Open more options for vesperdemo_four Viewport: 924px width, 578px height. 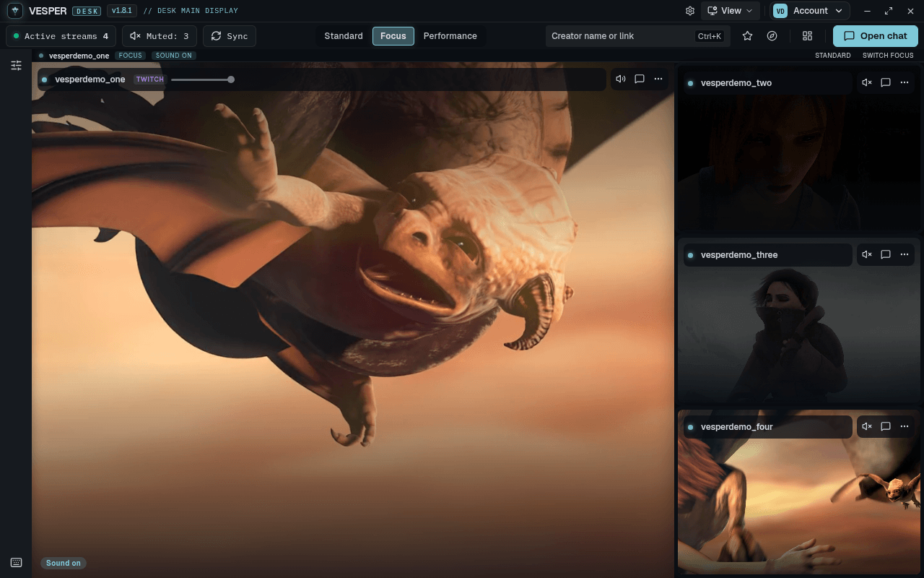coord(905,426)
